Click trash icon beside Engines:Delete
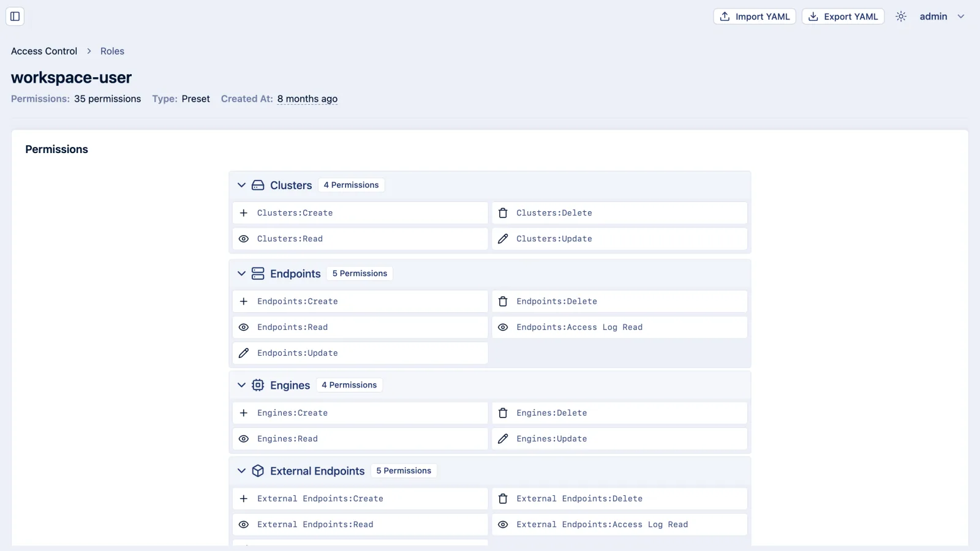Screen dimensions: 980x551 (503, 413)
